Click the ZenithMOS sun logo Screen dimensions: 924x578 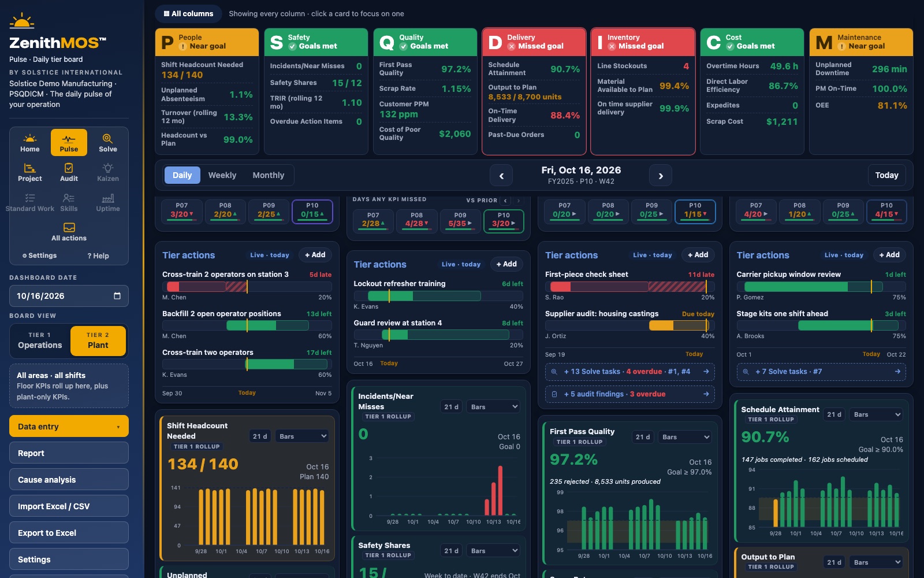[22, 21]
